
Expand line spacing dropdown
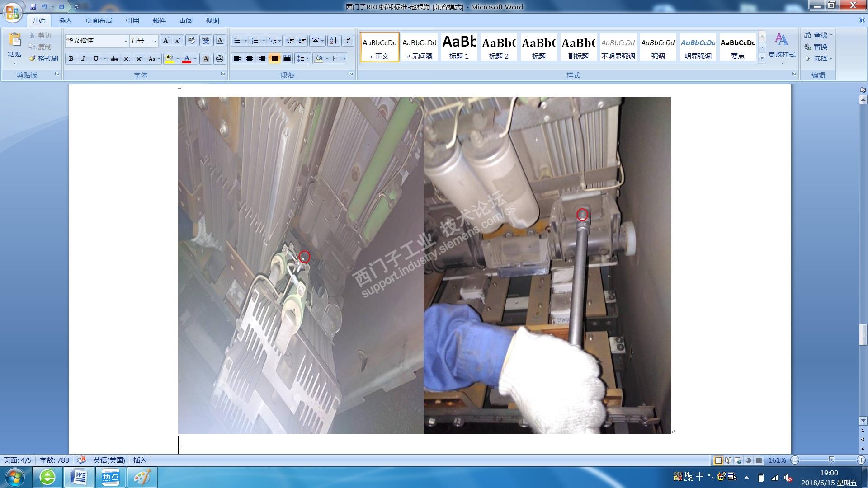point(308,58)
